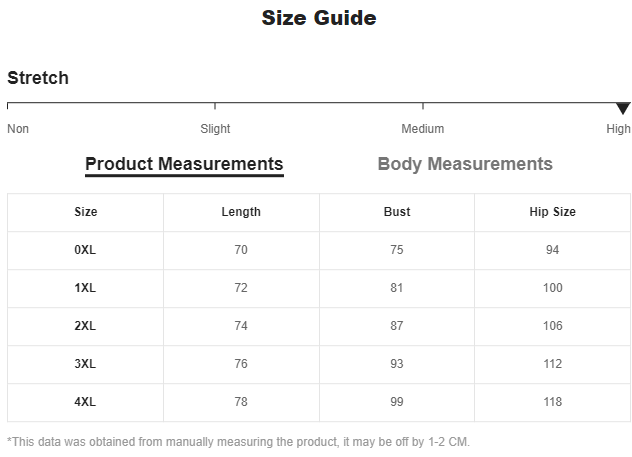Open the Body Measurements tab
Screen dimensions: 632x457
pyautogui.click(x=465, y=164)
